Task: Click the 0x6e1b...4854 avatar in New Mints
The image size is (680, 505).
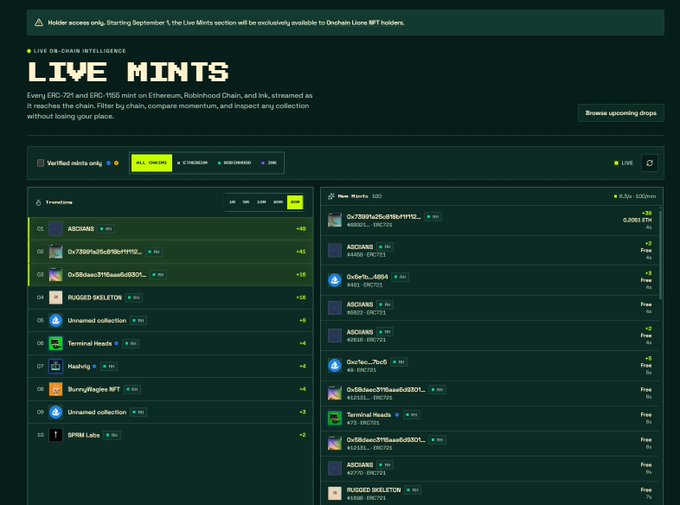Action: [x=335, y=280]
